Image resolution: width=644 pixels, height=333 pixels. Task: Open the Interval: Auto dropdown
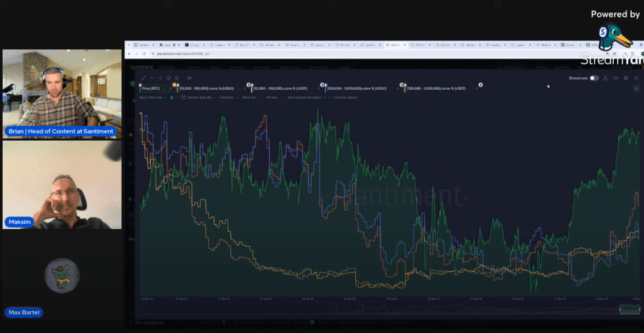tap(199, 97)
